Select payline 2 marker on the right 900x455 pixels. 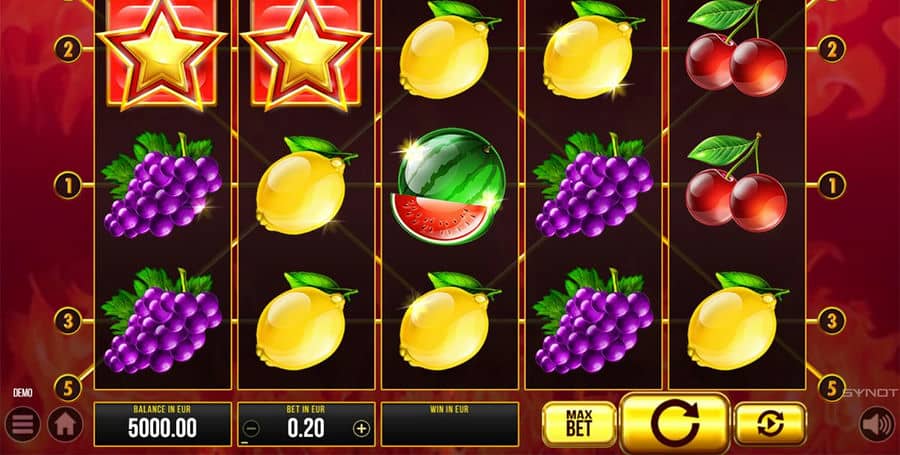pos(831,49)
